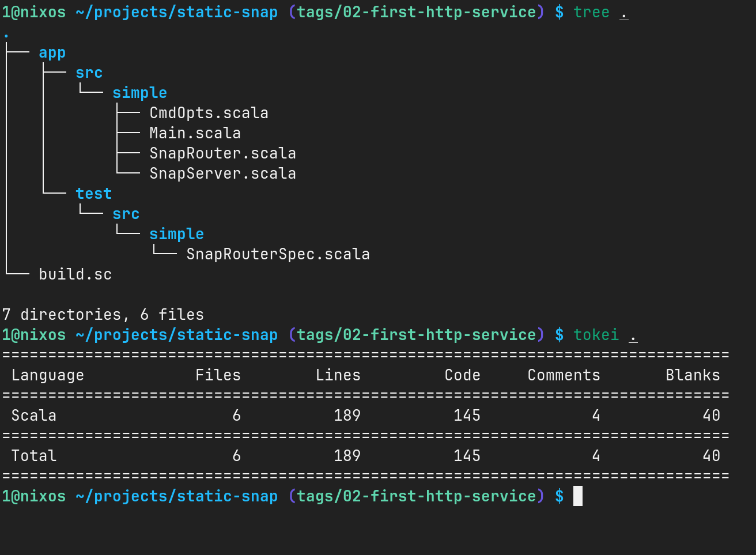Click build.sc file name
Screen dimensions: 756x555
click(x=75, y=274)
